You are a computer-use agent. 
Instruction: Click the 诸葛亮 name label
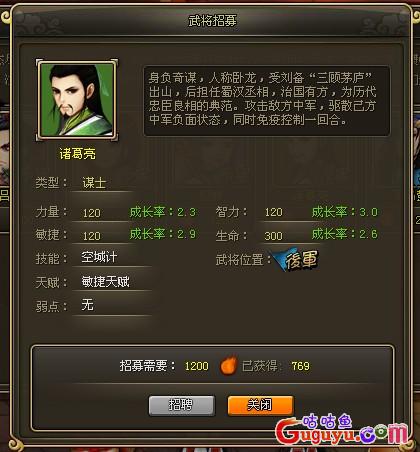click(x=77, y=154)
